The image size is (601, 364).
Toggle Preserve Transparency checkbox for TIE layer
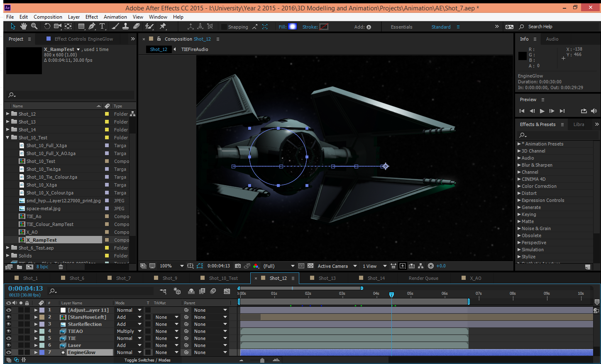(148, 338)
